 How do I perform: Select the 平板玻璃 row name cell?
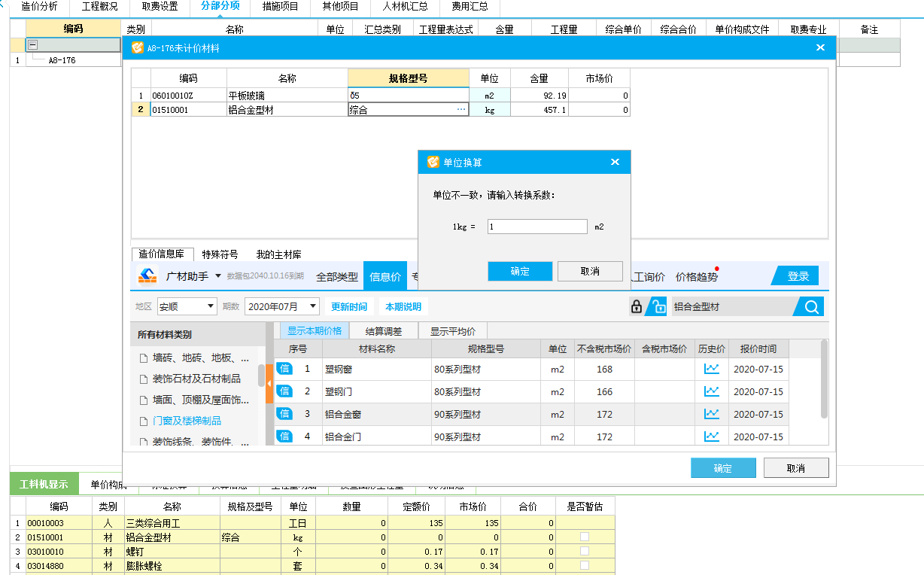pos(287,96)
